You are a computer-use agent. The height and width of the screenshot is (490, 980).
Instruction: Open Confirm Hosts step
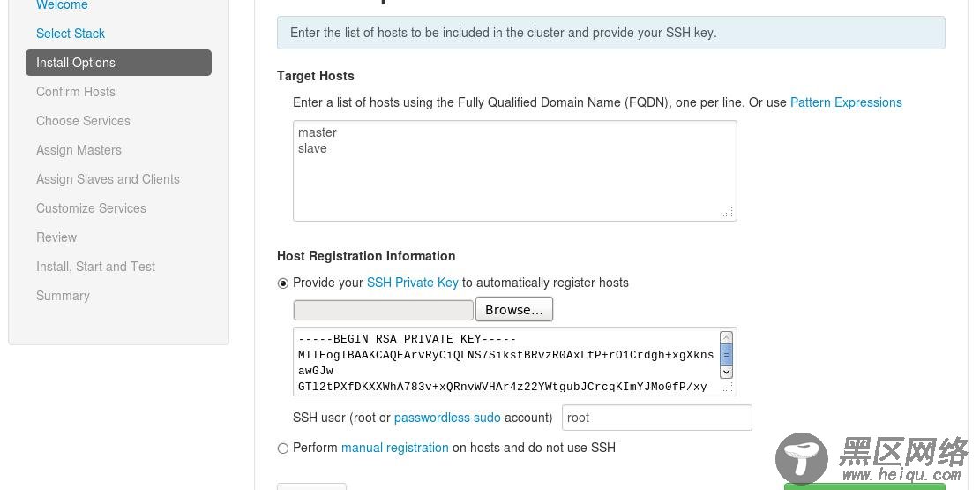76,92
